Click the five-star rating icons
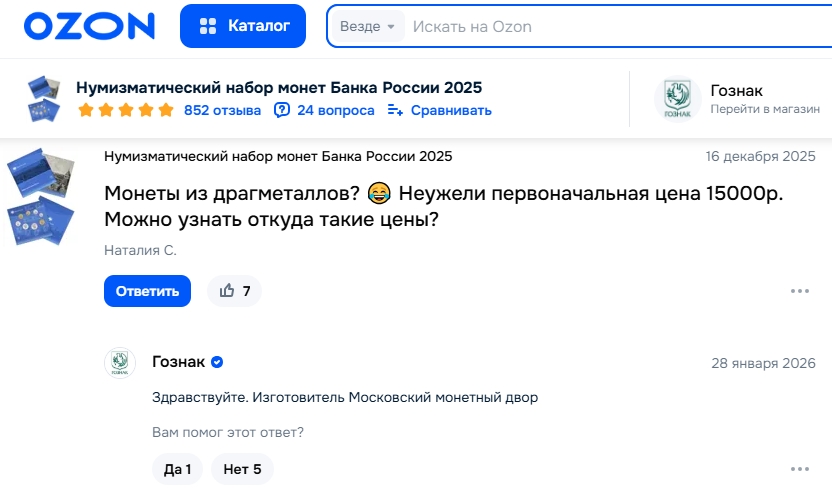The image size is (832, 504). pyautogui.click(x=125, y=110)
